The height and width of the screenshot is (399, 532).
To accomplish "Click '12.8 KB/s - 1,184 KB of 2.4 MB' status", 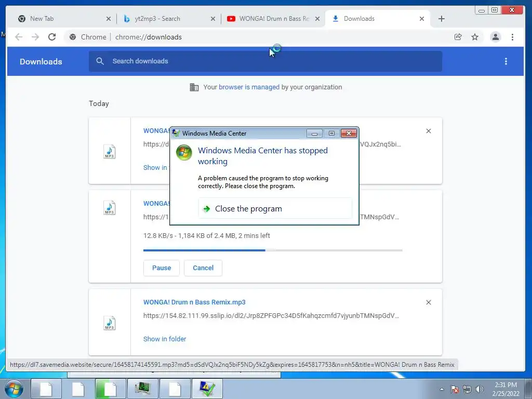I will tap(207, 236).
